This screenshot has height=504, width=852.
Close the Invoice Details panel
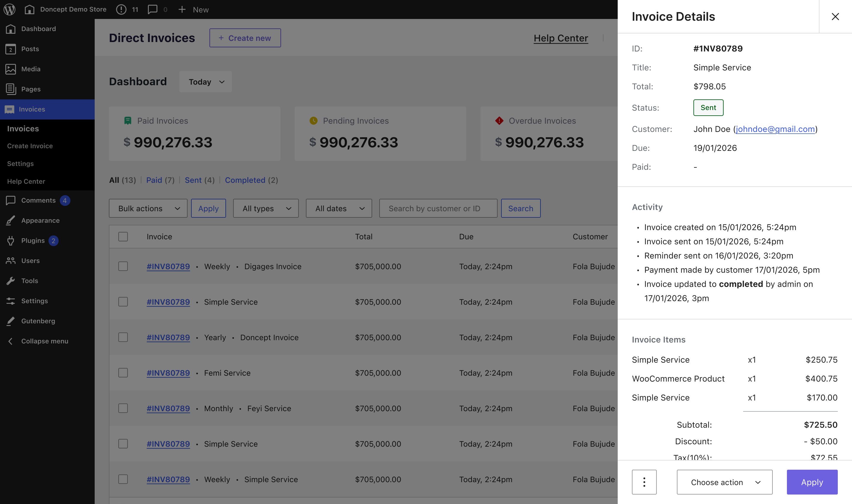(x=835, y=16)
